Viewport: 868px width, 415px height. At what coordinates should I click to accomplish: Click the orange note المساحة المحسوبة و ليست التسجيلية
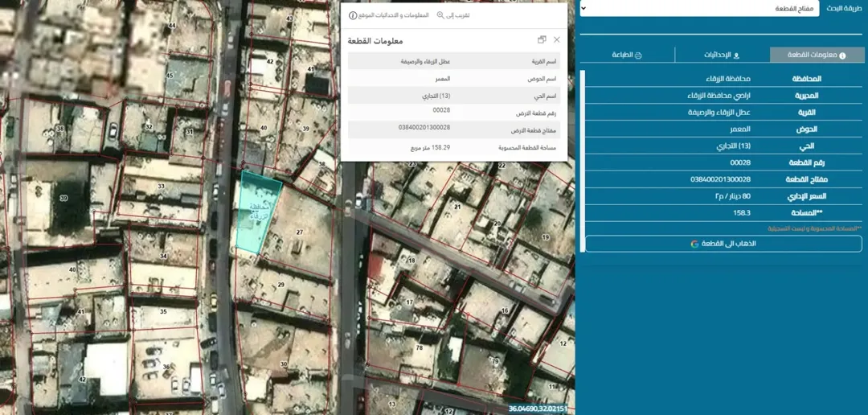[815, 228]
